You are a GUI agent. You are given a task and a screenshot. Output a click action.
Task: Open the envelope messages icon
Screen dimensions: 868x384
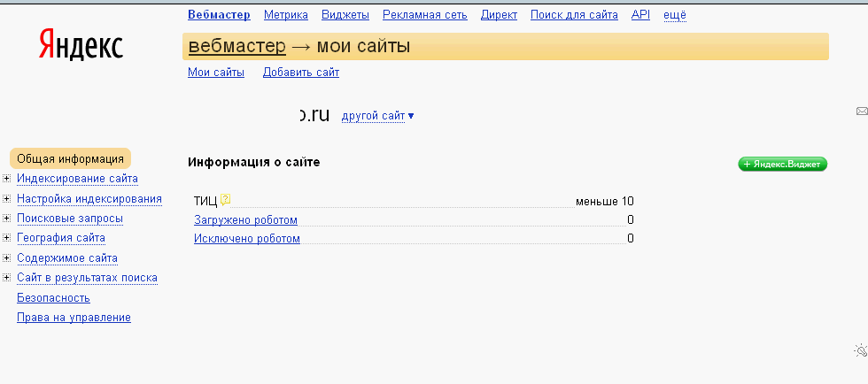862,111
